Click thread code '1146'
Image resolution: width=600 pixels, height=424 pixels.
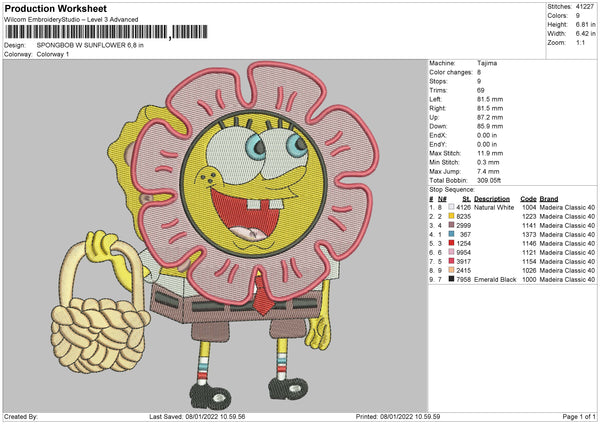529,243
